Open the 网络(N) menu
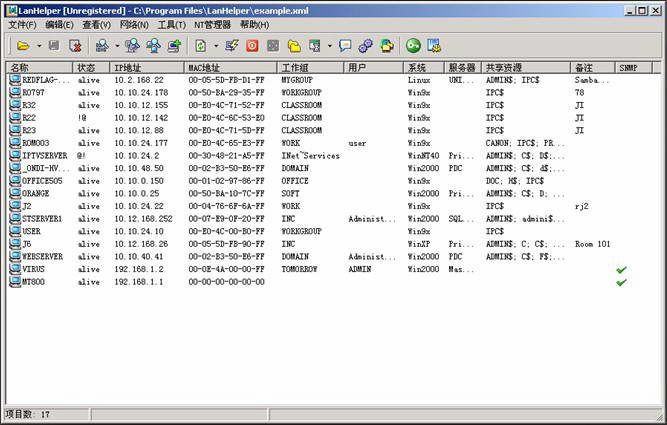This screenshot has height=425, width=667. pos(134,25)
